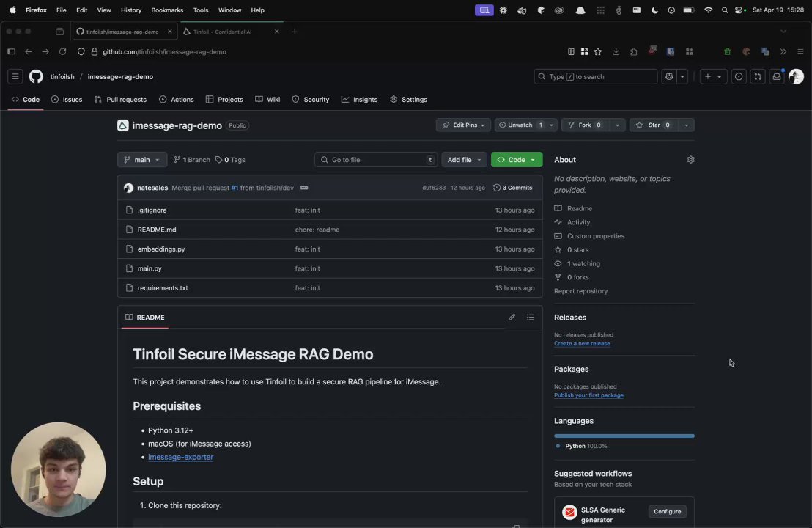Open About section settings gear
This screenshot has height=528, width=812.
(x=690, y=160)
